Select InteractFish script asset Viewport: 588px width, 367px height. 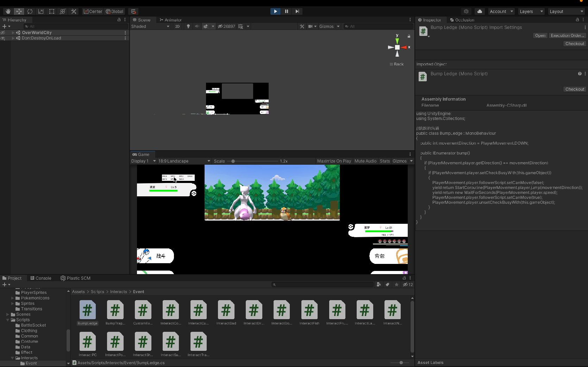(x=309, y=313)
